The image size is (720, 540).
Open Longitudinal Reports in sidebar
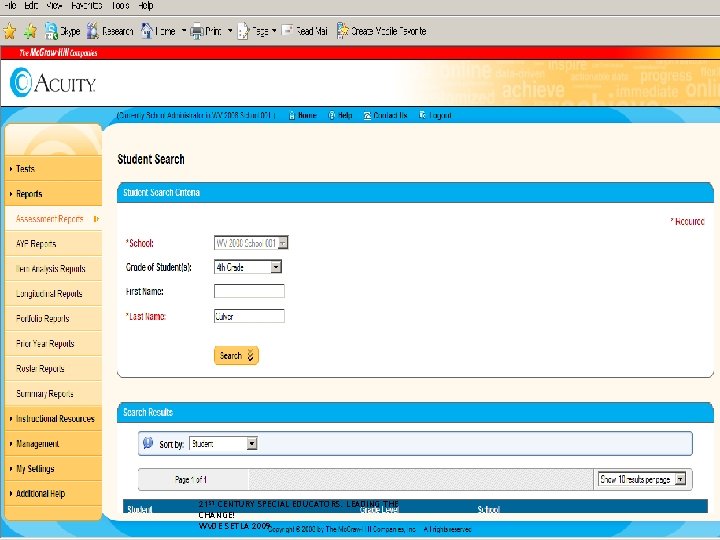tap(53, 293)
